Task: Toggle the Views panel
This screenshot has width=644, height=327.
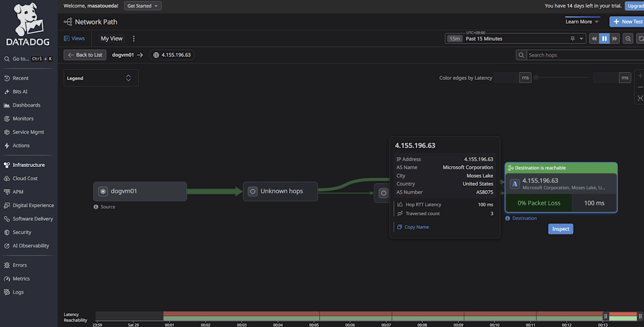Action: (75, 39)
